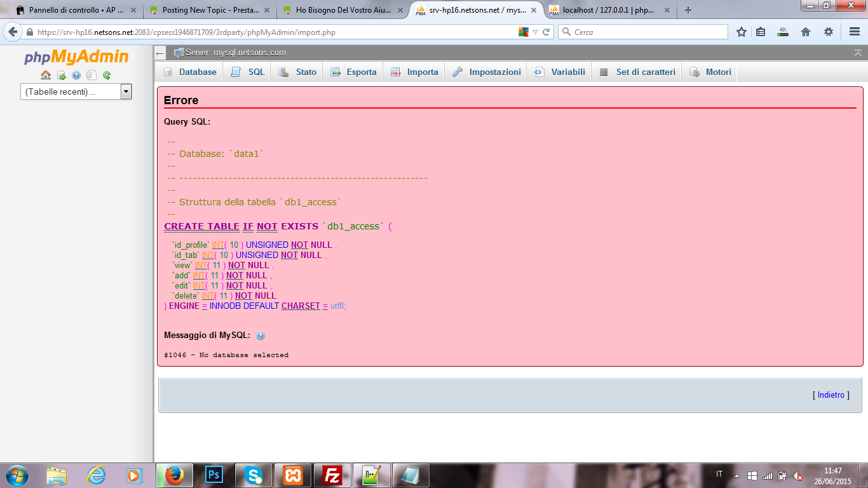The height and width of the screenshot is (488, 868).
Task: Open the Stato tab
Action: tap(297, 72)
